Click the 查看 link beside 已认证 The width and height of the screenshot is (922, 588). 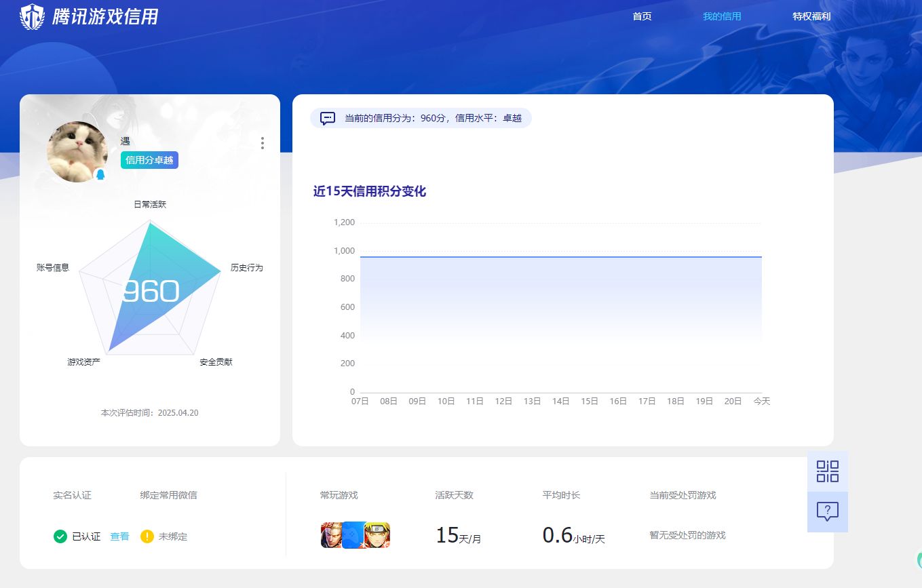pos(119,536)
